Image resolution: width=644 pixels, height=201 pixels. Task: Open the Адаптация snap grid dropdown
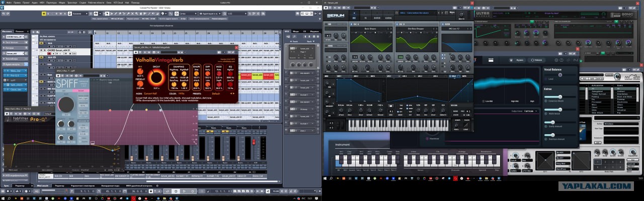(211, 14)
